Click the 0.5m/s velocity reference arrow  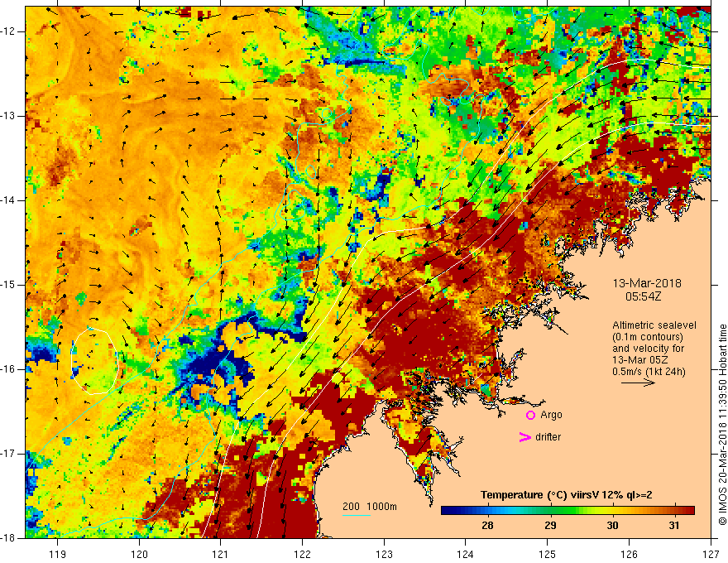pos(638,383)
